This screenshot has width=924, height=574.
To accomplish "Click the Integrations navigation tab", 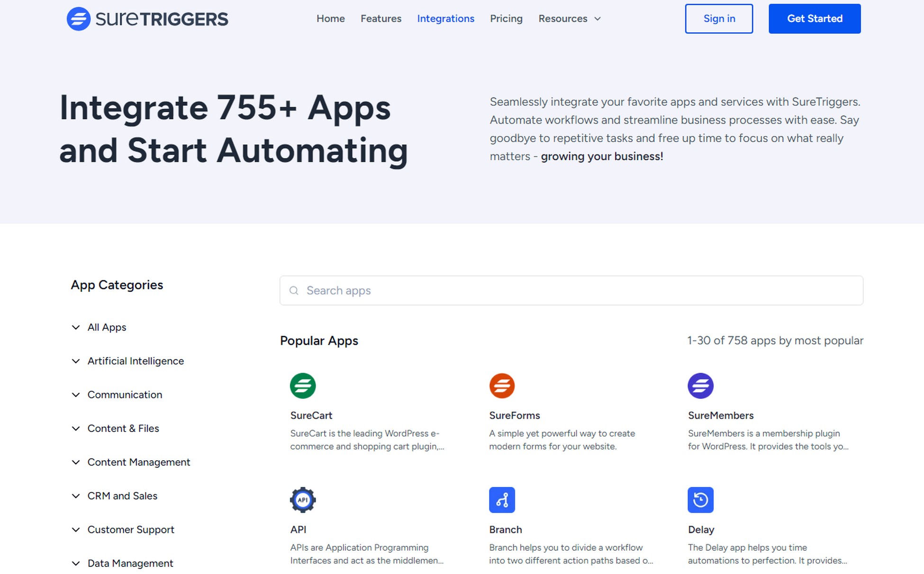I will [x=446, y=18].
